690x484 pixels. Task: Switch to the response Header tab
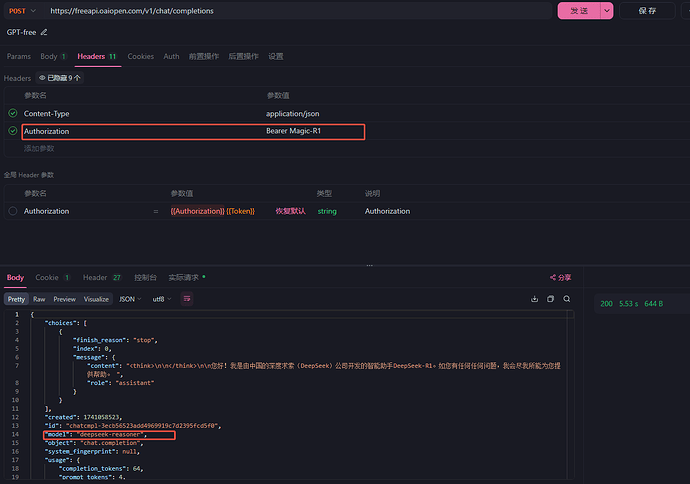coord(102,278)
